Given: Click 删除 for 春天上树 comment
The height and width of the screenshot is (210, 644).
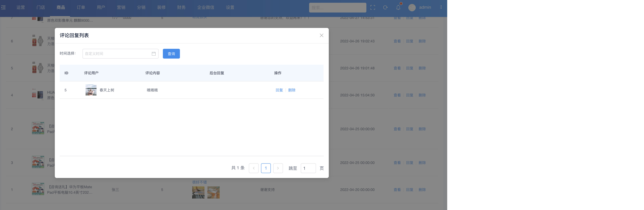Looking at the screenshot, I should [x=291, y=90].
